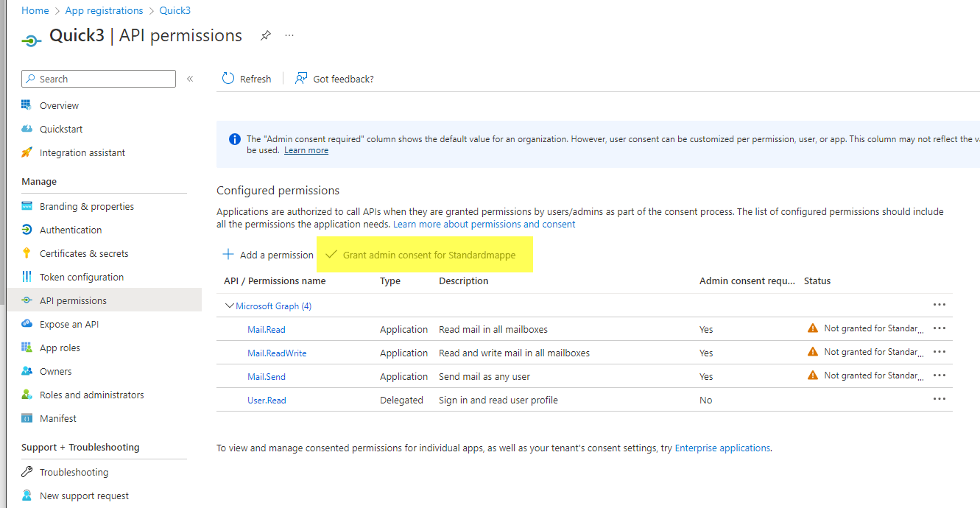Image resolution: width=980 pixels, height=508 pixels.
Task: Click the Quickstart cloud icon
Action: [27, 129]
